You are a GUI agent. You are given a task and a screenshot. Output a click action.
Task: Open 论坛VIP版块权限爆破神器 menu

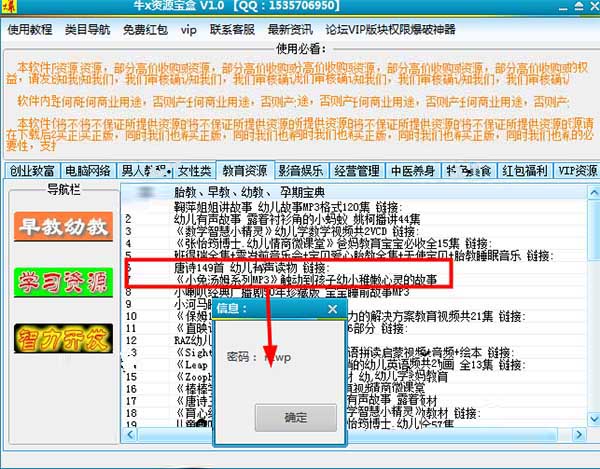[390, 29]
